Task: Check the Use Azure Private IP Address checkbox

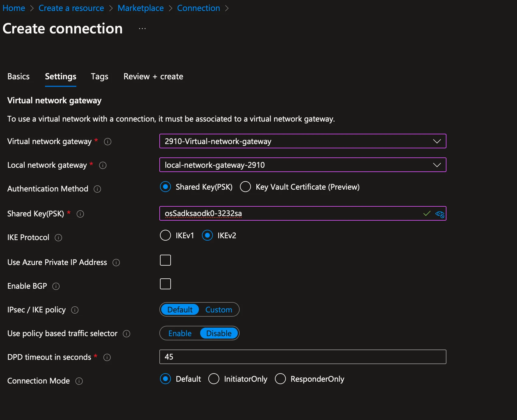Action: (165, 260)
